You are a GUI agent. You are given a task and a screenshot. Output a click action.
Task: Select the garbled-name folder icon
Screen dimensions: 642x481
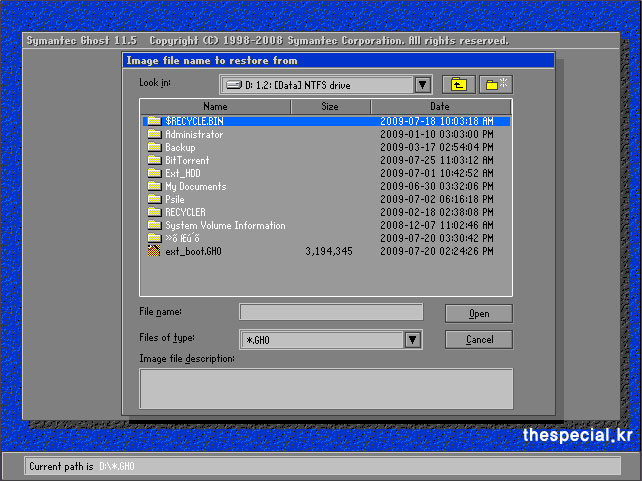tap(154, 238)
